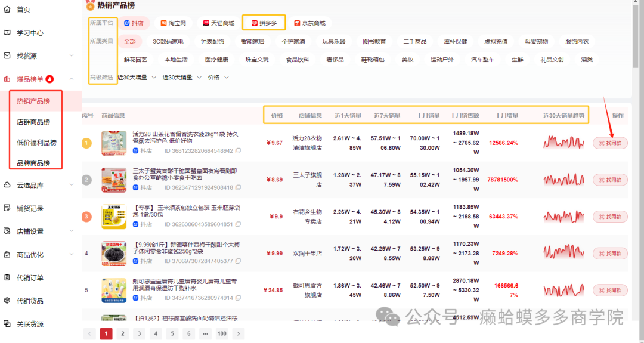Screen dimensions: 644x343
Task: Click the 代销订单 icon
Action: click(x=7, y=278)
